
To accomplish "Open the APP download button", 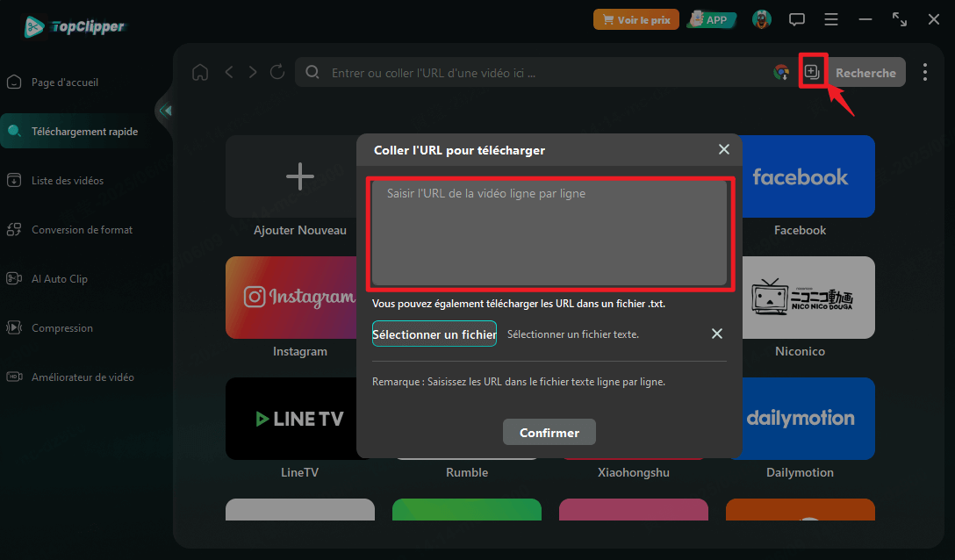I will (x=711, y=19).
